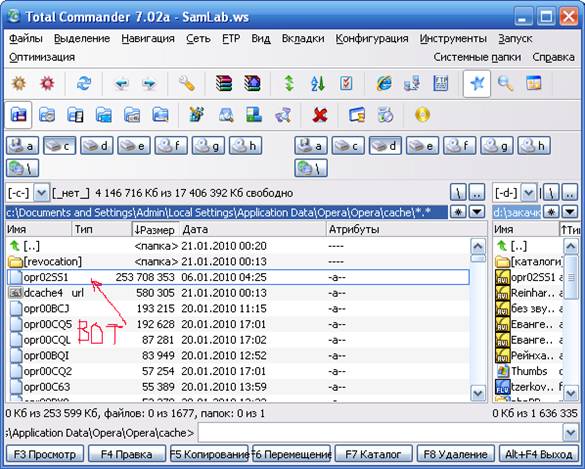Open the Internet Explorer toolbar icon
This screenshot has width=585, height=469.
(x=384, y=83)
